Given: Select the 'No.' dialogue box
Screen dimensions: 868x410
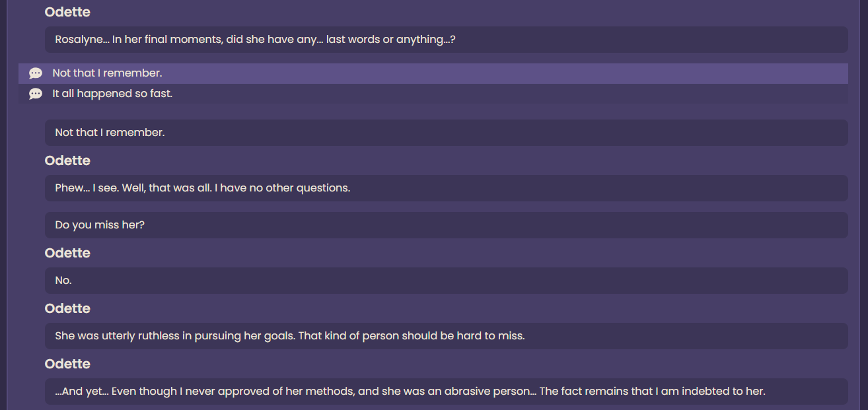Looking at the screenshot, I should 447,281.
